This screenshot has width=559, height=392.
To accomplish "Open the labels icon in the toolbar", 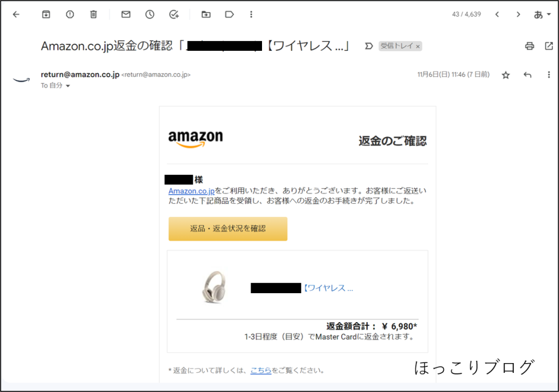I will (229, 14).
